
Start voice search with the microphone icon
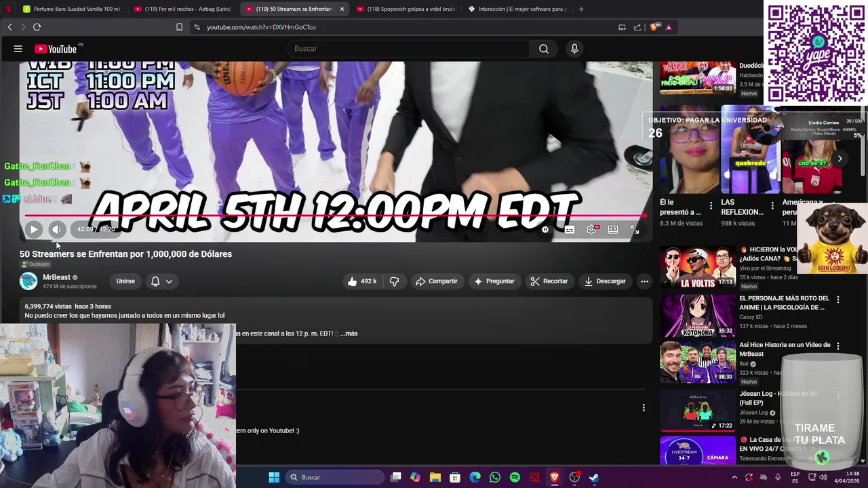[574, 49]
